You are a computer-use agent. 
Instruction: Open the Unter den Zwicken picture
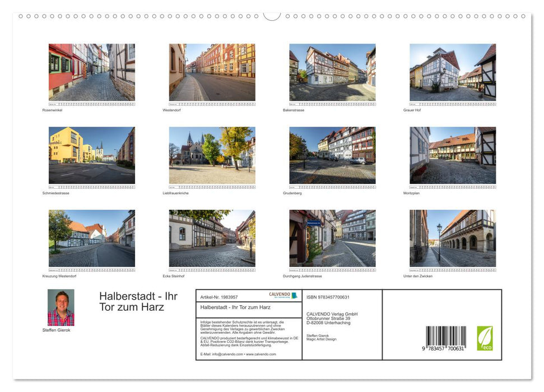453,239
